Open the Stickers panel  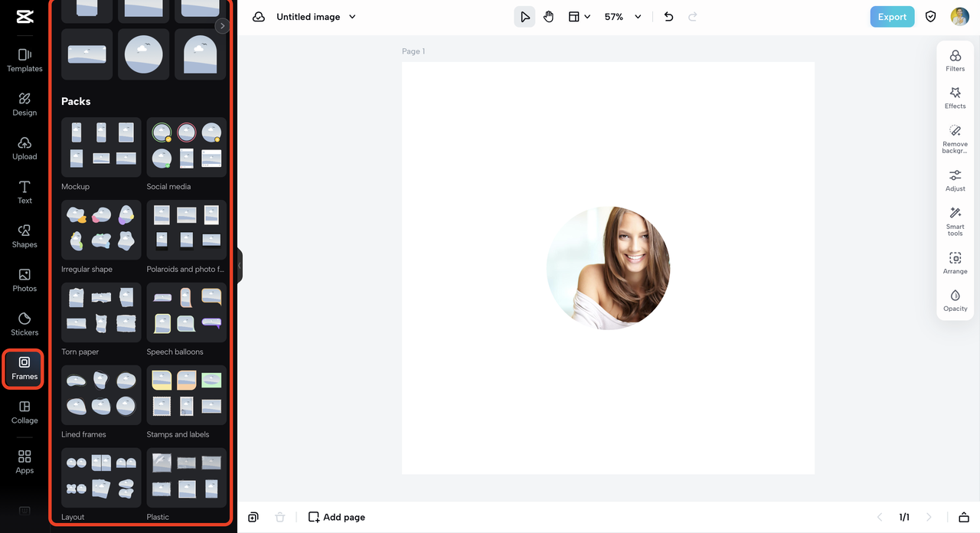point(24,324)
